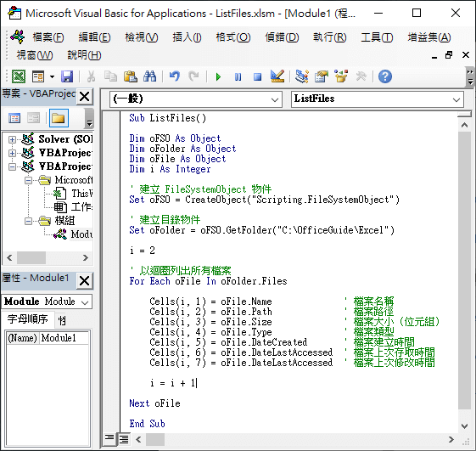Image resolution: width=476 pixels, height=451 pixels.
Task: Switch to the 字母順序 properties tab
Action: tap(28, 319)
